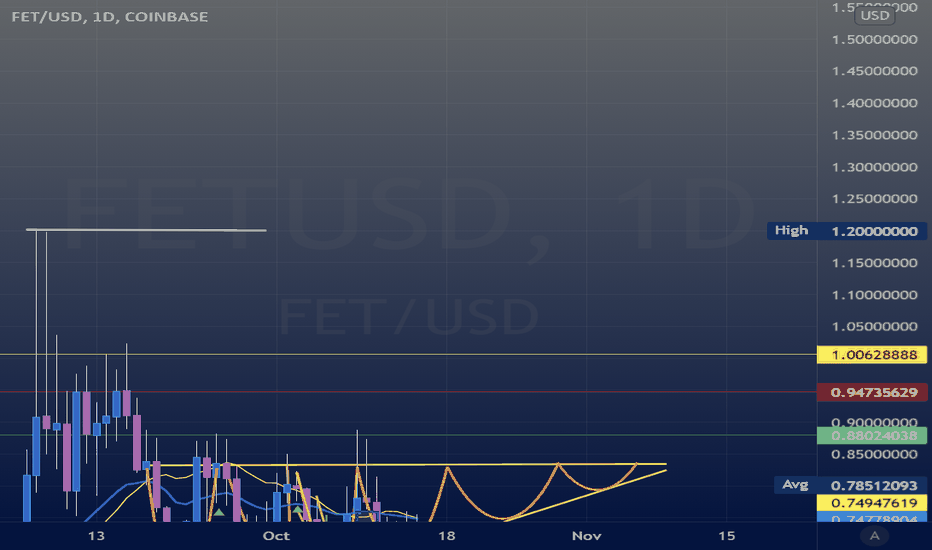Click the 13 date label on time axis
The image size is (932, 550).
tap(96, 536)
